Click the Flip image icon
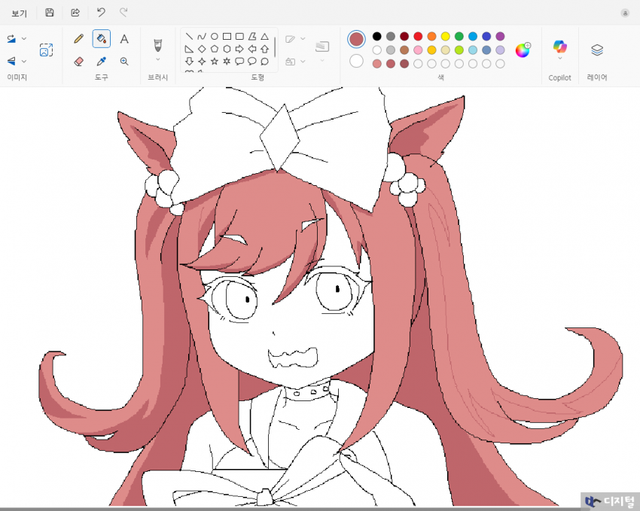Viewport: 640px width, 511px height. click(11, 61)
